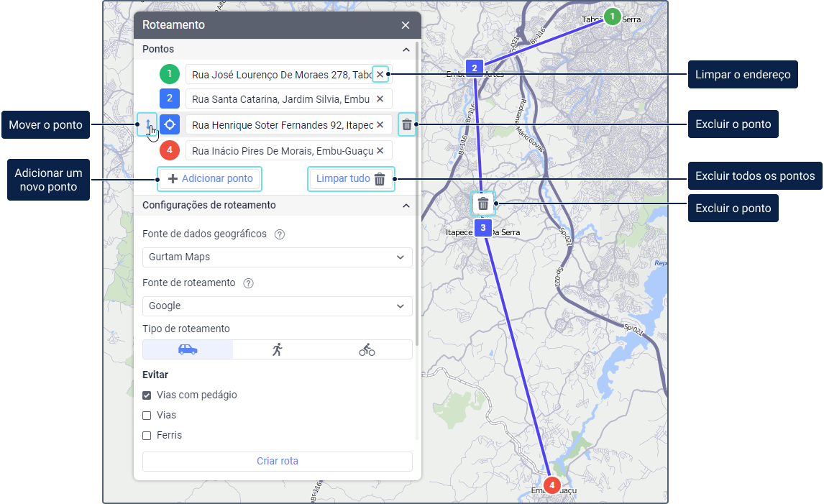
Task: Collapse Configurações de roteamento section
Action: [406, 206]
